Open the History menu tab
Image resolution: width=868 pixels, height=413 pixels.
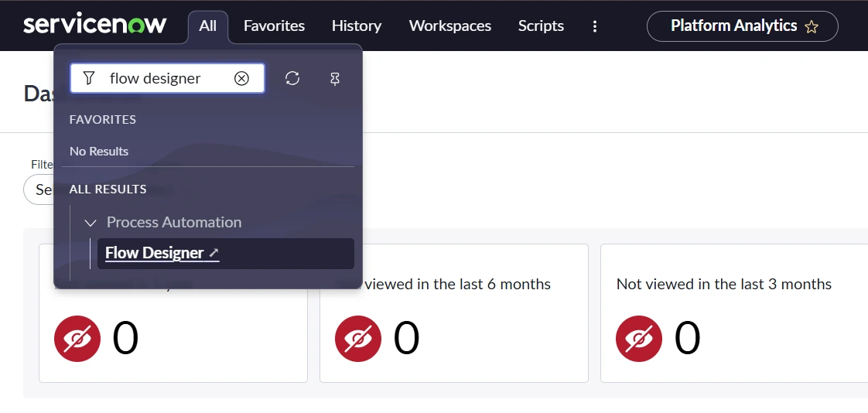click(357, 26)
